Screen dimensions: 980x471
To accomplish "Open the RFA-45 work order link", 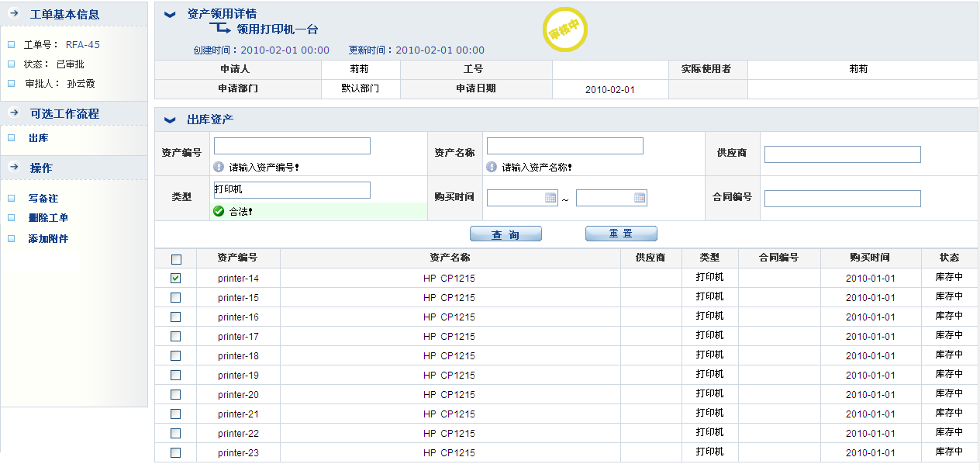I will [x=82, y=45].
